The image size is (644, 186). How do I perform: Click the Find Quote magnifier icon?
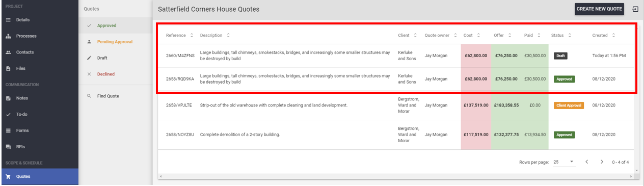[89, 96]
